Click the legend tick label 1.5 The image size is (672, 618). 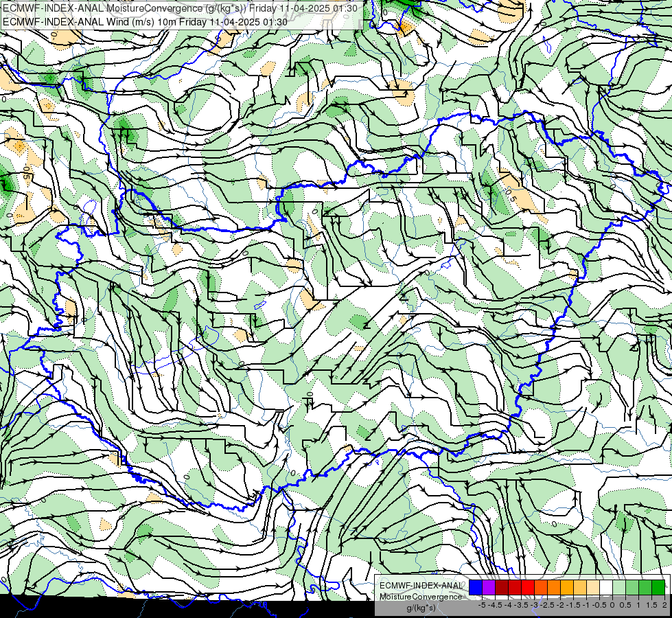click(x=652, y=605)
